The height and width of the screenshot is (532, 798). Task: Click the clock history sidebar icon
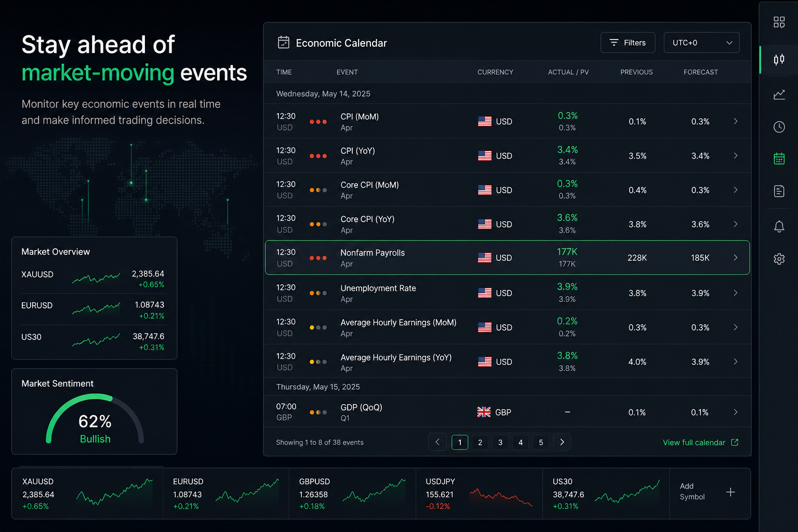tap(779, 127)
